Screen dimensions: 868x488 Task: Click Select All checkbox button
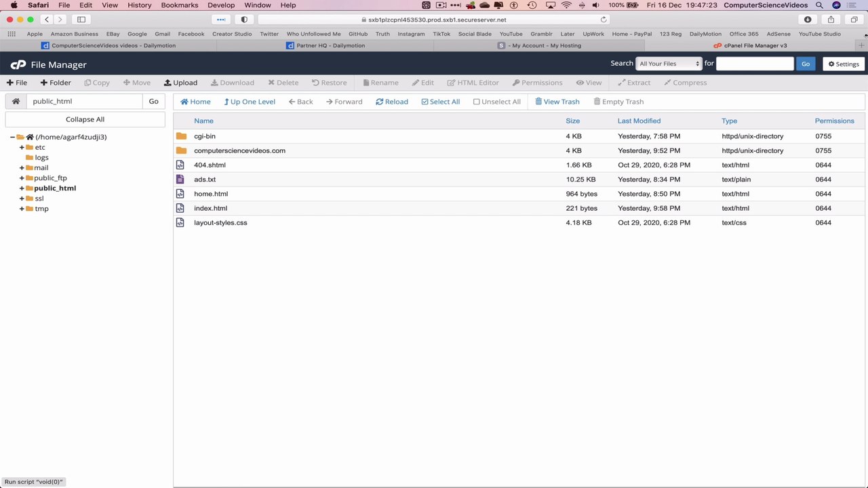441,102
